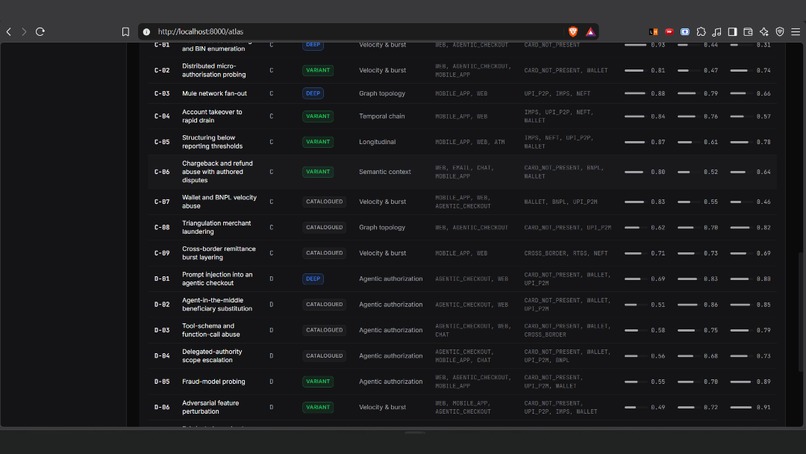The height and width of the screenshot is (454, 806).
Task: Click the 0.81 score bar in row C-02
Action: 634,70
